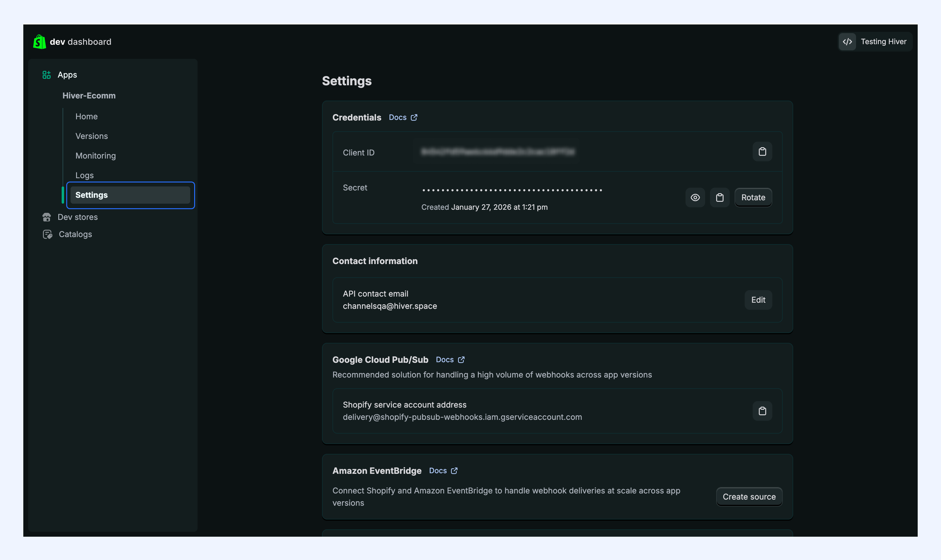Viewport: 941px width, 560px height.
Task: Click the Contact information heading
Action: (x=375, y=261)
